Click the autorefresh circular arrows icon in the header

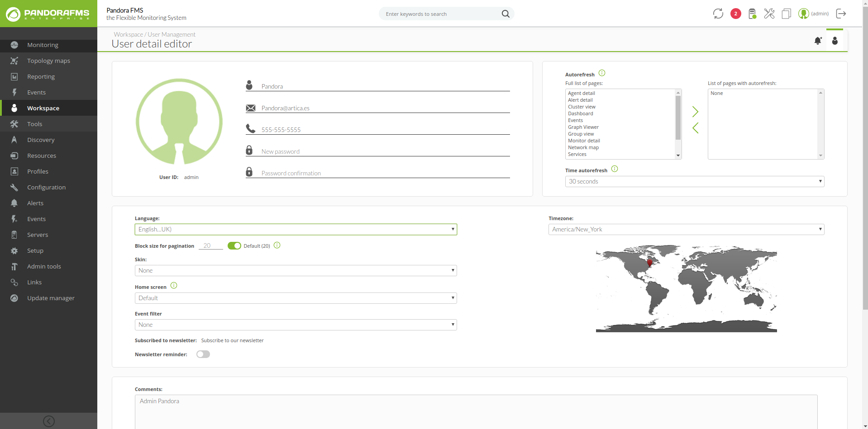tap(718, 14)
